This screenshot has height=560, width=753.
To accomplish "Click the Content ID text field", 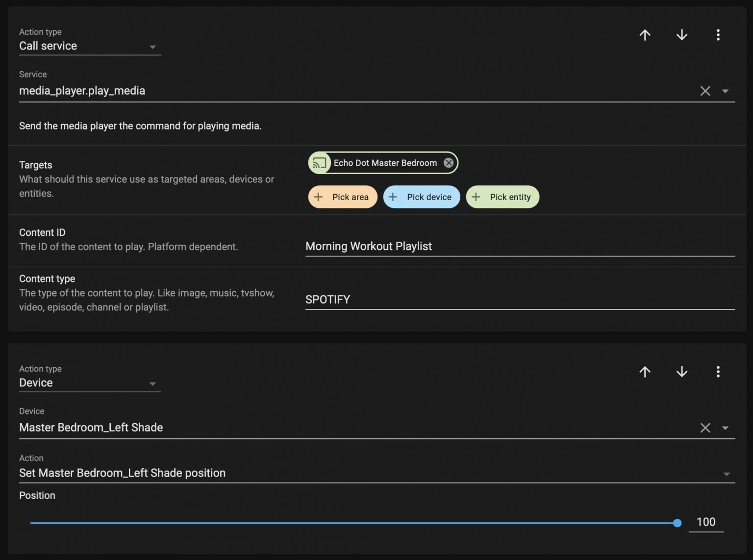I will 520,246.
